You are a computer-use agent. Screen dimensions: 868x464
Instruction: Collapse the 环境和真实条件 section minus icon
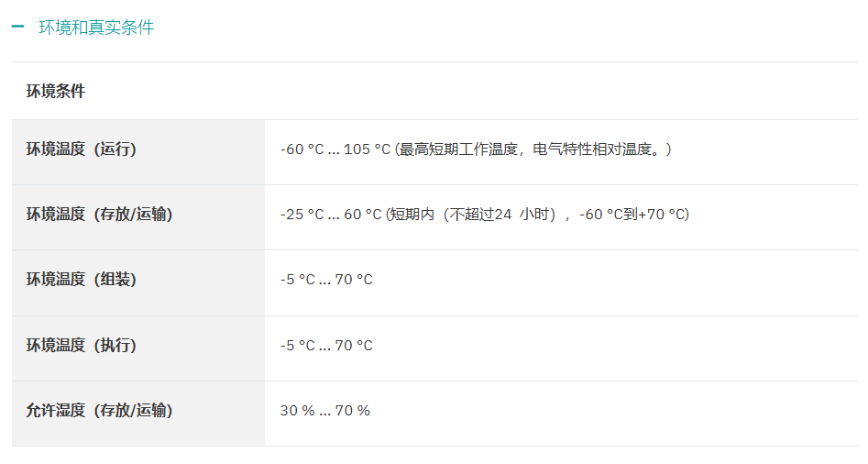(17, 26)
